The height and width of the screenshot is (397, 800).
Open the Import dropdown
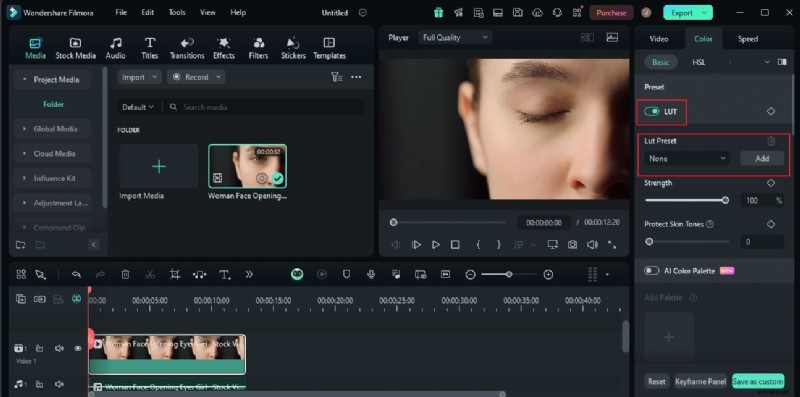point(139,77)
